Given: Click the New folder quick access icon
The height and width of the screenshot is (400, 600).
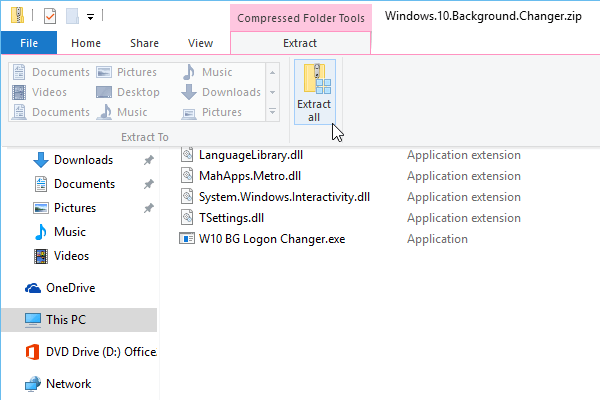Looking at the screenshot, I should click(x=72, y=16).
